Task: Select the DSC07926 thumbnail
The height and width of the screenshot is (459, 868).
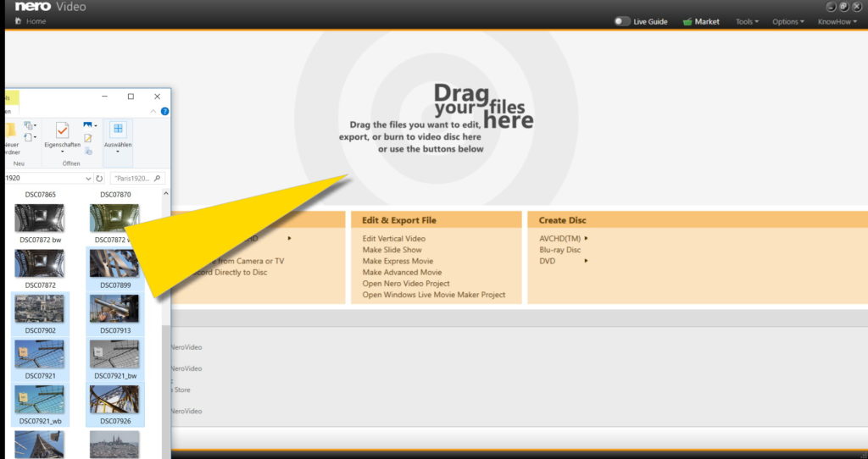Action: pyautogui.click(x=114, y=399)
